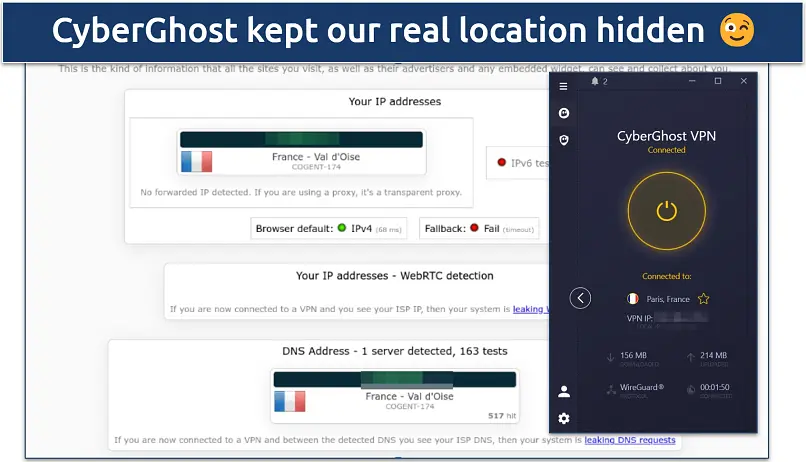The image size is (806, 462).
Task: Open the shield privacy sidebar icon
Action: tap(564, 141)
